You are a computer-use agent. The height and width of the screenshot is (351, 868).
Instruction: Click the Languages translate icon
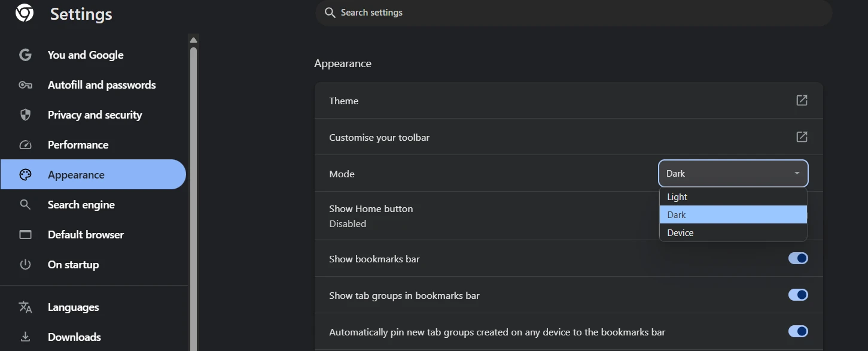pos(25,307)
